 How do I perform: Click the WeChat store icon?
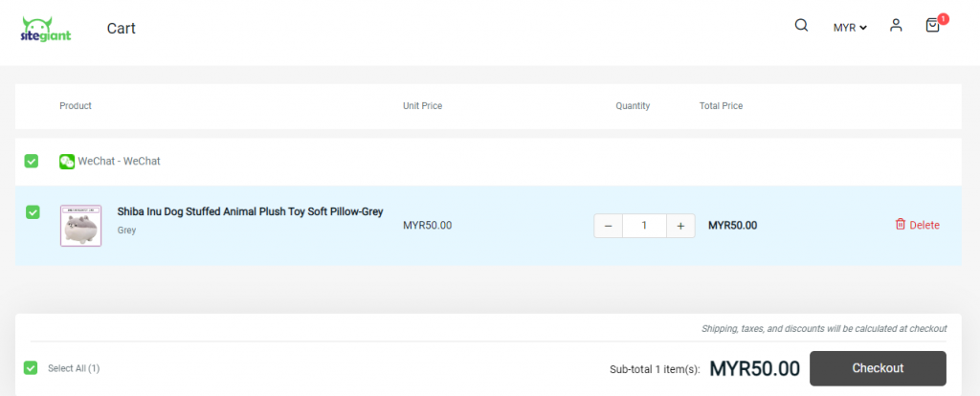tap(67, 161)
